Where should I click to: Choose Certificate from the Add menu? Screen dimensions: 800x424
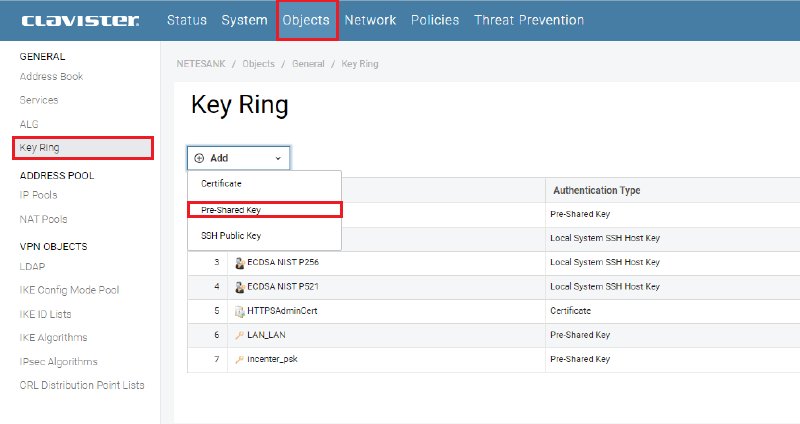(221, 184)
